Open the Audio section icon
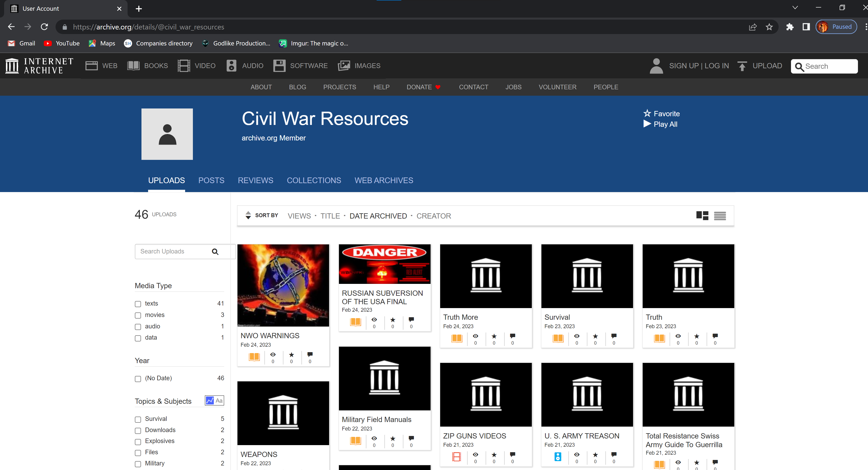Screen dimensions: 868x470 point(232,66)
